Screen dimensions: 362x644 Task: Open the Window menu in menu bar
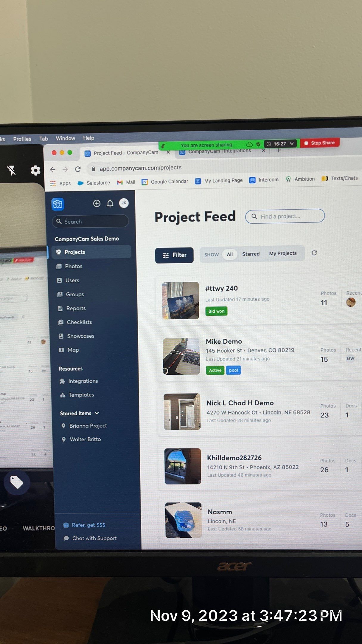[66, 138]
